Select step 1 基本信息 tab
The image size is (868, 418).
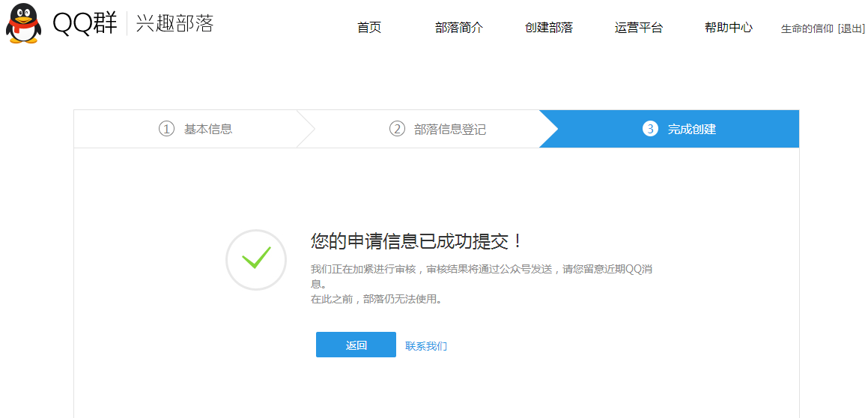(x=195, y=129)
